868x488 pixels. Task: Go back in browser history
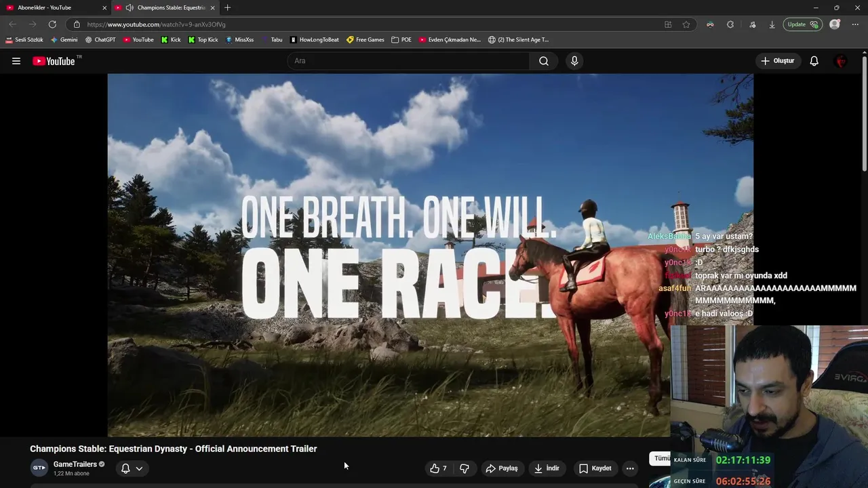pos(12,24)
